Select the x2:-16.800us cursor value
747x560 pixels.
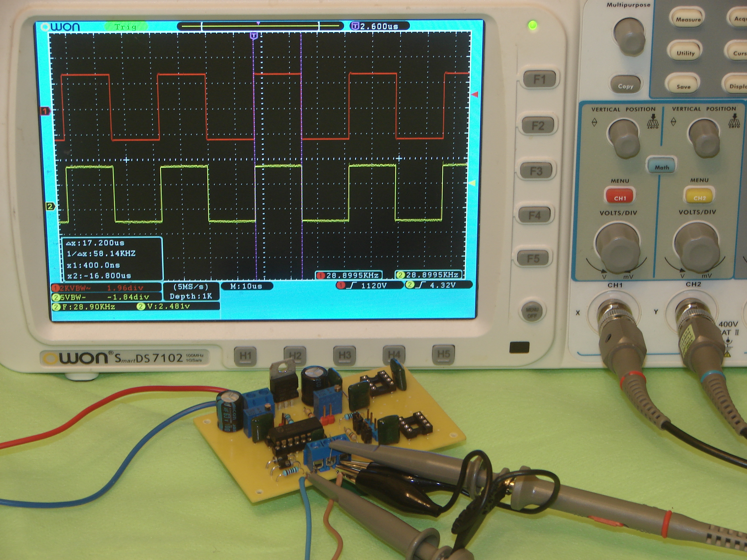tap(99, 276)
